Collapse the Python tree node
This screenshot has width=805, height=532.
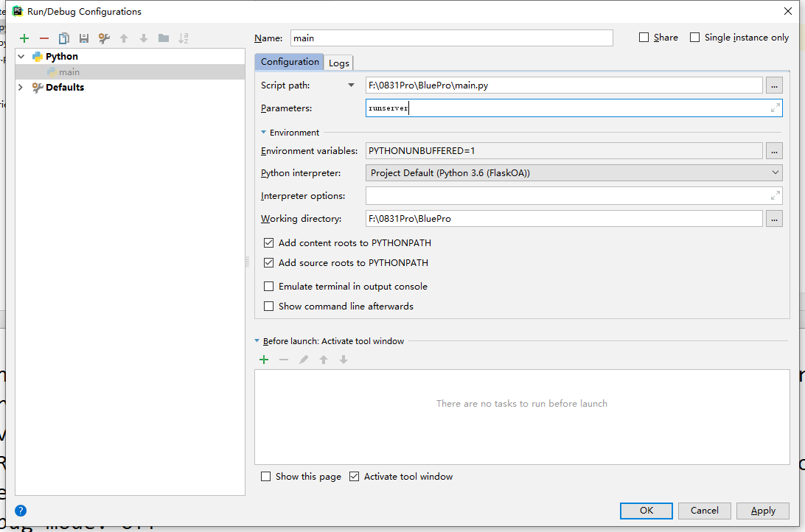tap(21, 57)
